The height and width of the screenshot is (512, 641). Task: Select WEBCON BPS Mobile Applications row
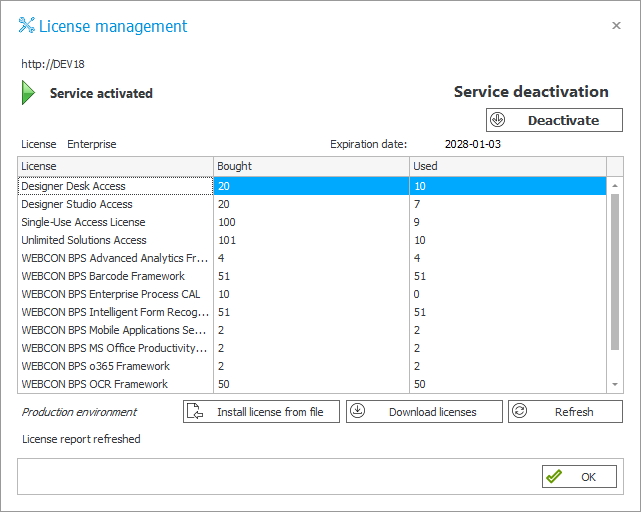tap(312, 330)
